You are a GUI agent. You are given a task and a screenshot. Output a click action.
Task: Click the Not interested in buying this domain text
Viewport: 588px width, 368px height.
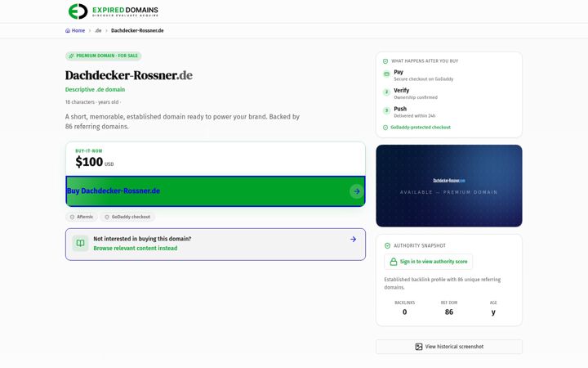[x=142, y=239]
